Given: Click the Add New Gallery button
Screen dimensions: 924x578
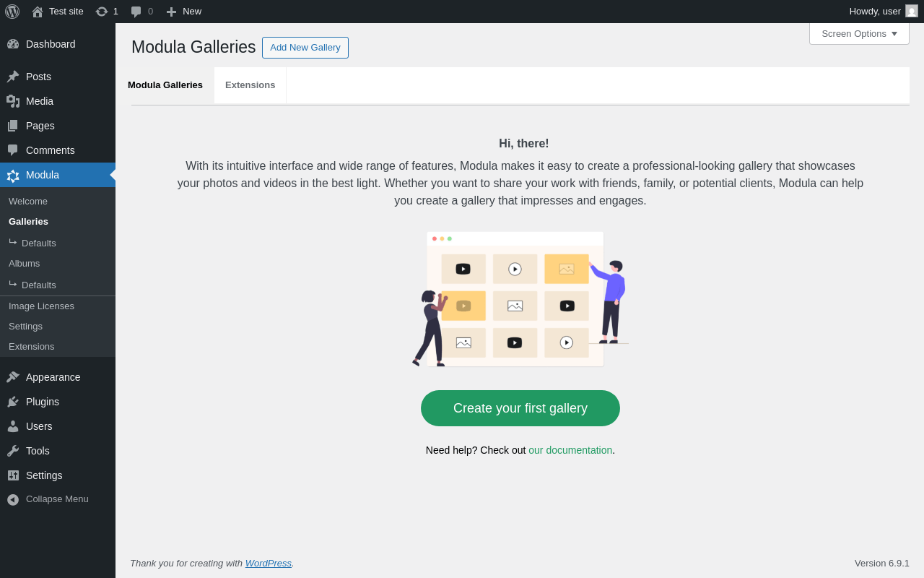Looking at the screenshot, I should click(x=305, y=48).
